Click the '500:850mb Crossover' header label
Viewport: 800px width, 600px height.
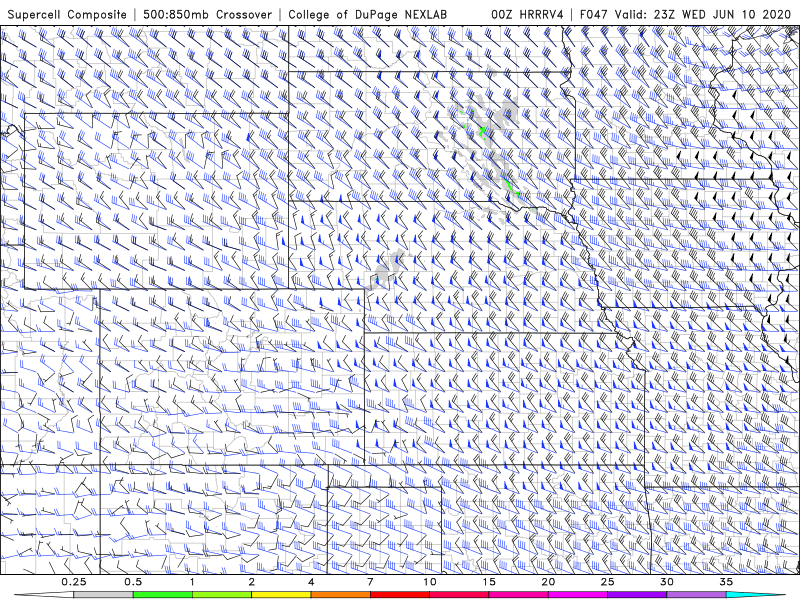(x=207, y=14)
